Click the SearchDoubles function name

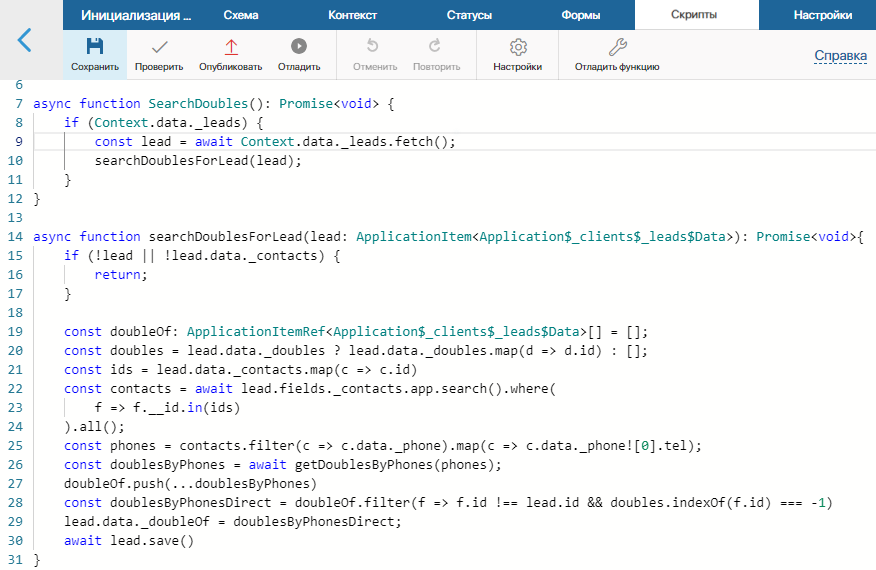tap(198, 103)
